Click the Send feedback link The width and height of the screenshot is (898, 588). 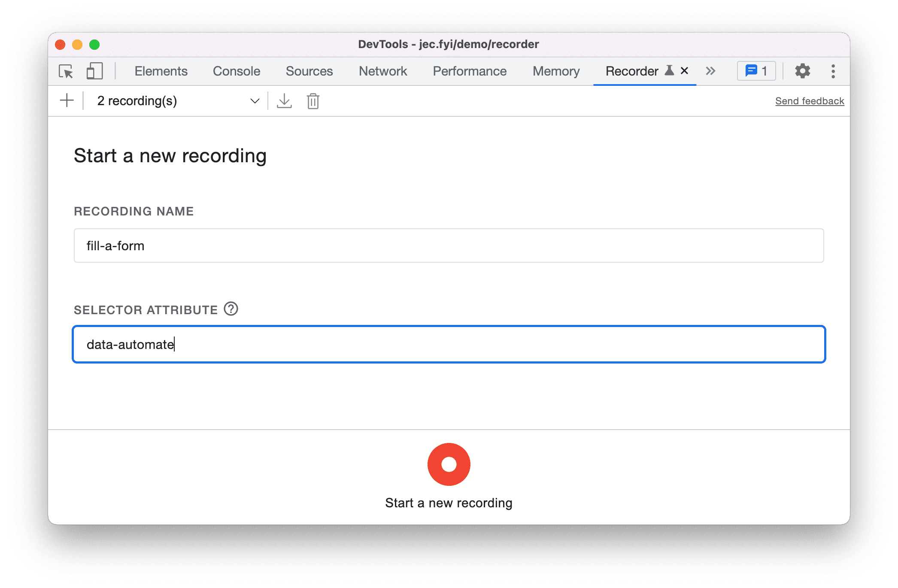(x=808, y=100)
